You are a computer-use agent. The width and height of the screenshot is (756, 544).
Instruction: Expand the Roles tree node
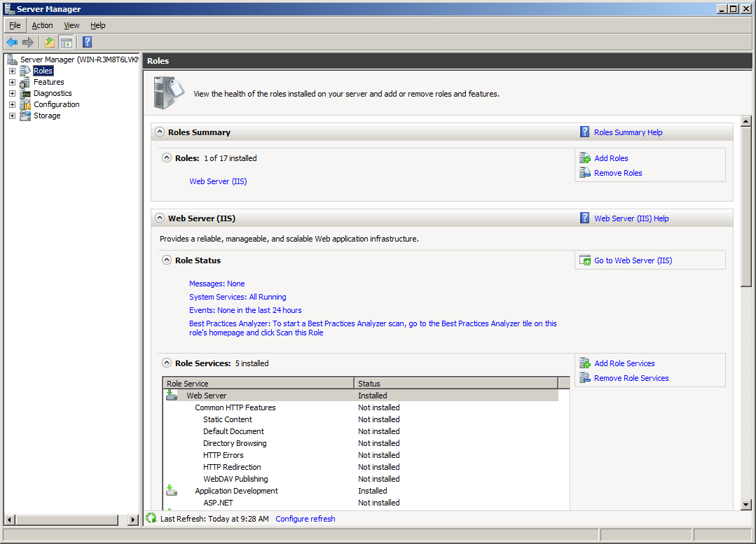(x=12, y=71)
